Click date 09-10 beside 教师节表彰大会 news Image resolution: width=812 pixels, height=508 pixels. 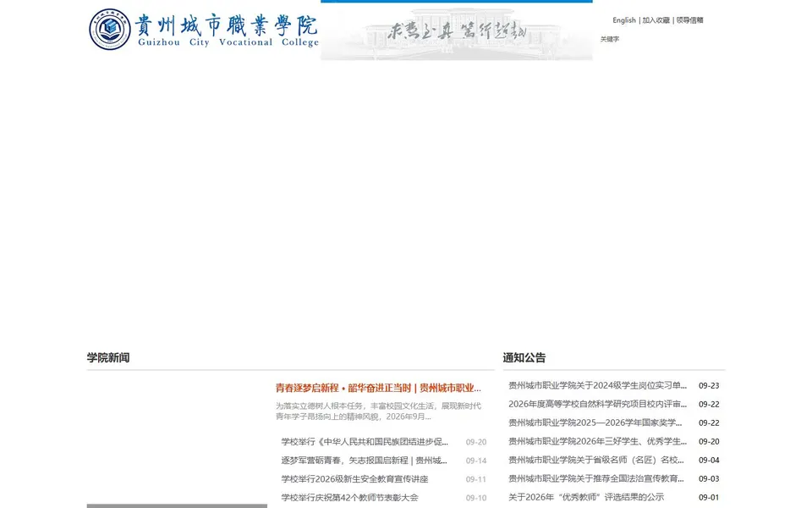tap(476, 498)
